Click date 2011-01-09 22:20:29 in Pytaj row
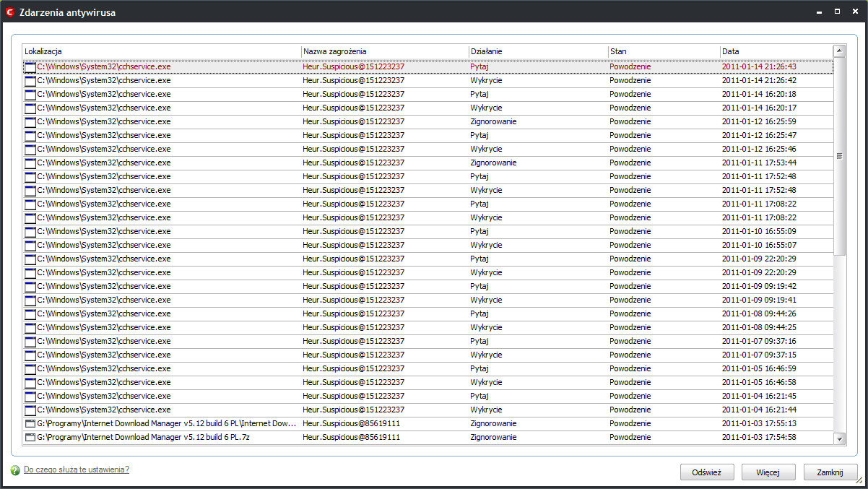Screen dimensions: 868x489 [x=759, y=259]
